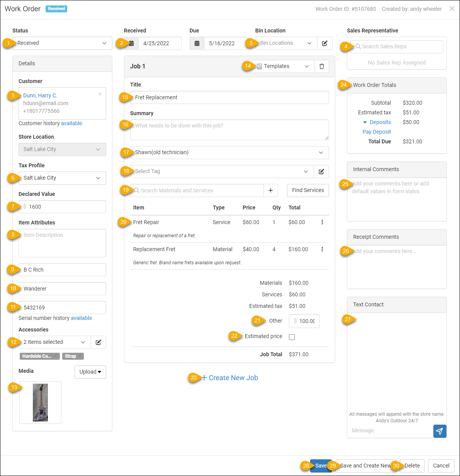Click the Find Services button

pyautogui.click(x=308, y=190)
